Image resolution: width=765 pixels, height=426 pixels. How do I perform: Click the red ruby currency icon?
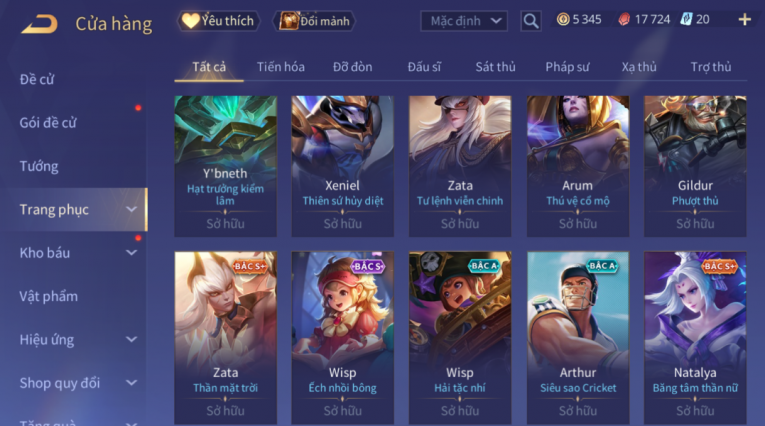point(624,20)
